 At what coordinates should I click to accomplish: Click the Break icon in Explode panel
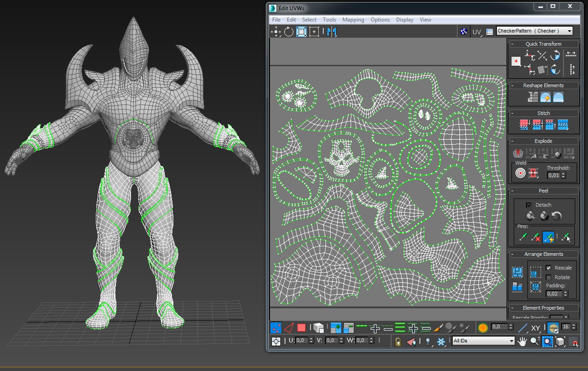[518, 153]
